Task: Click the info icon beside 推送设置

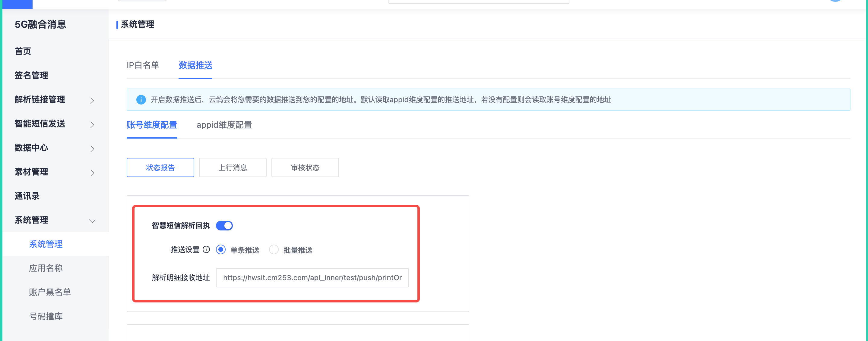Action: [206, 249]
